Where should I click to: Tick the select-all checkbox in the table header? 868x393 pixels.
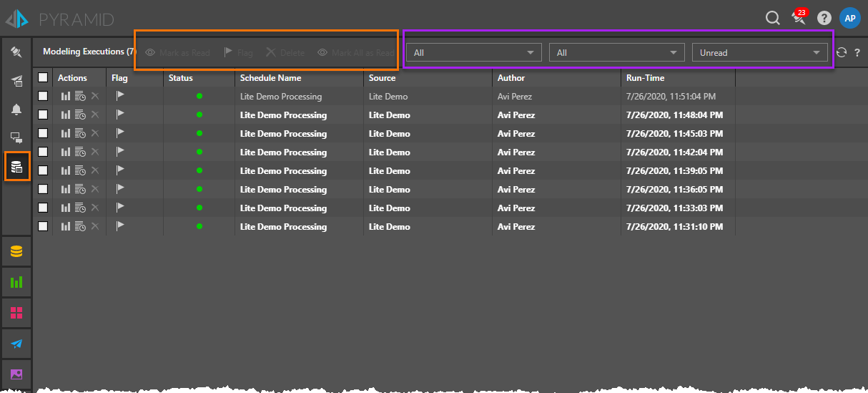(x=43, y=77)
